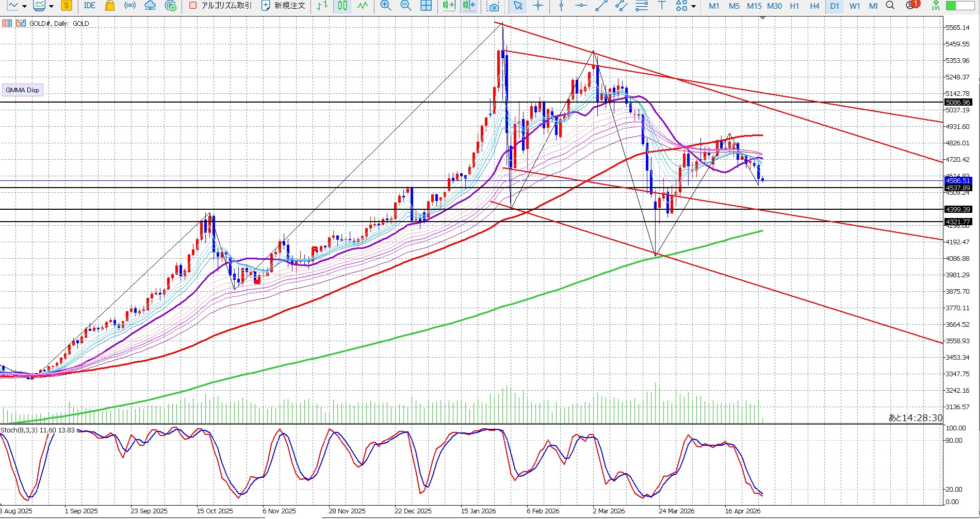This screenshot has height=519, width=980.
Task: Switch chart to bar chart display
Action: point(322,6)
